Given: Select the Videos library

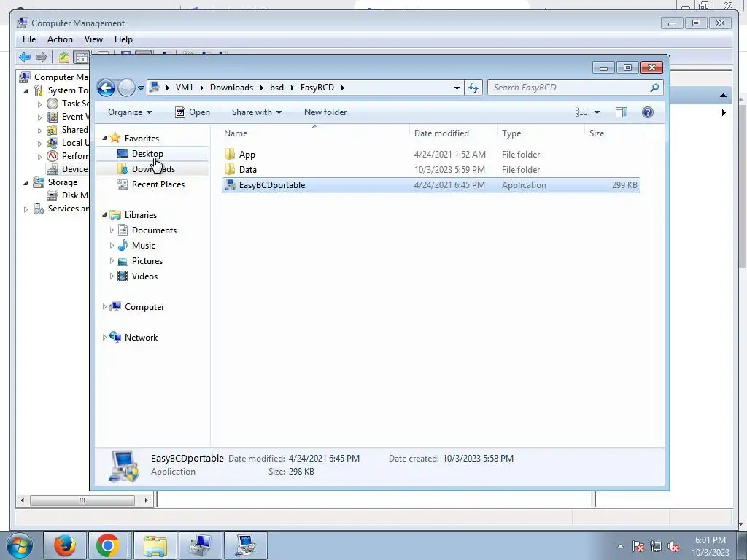Looking at the screenshot, I should (144, 276).
